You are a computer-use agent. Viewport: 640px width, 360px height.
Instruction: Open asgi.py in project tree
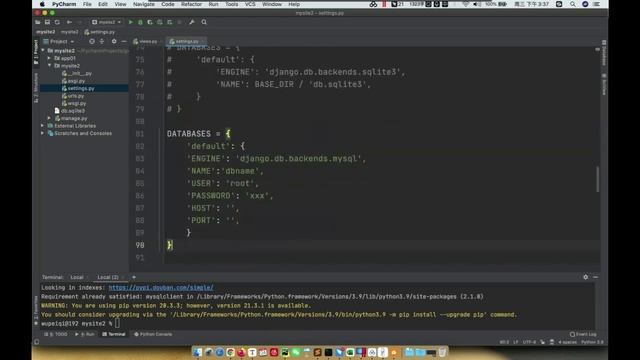73,81
